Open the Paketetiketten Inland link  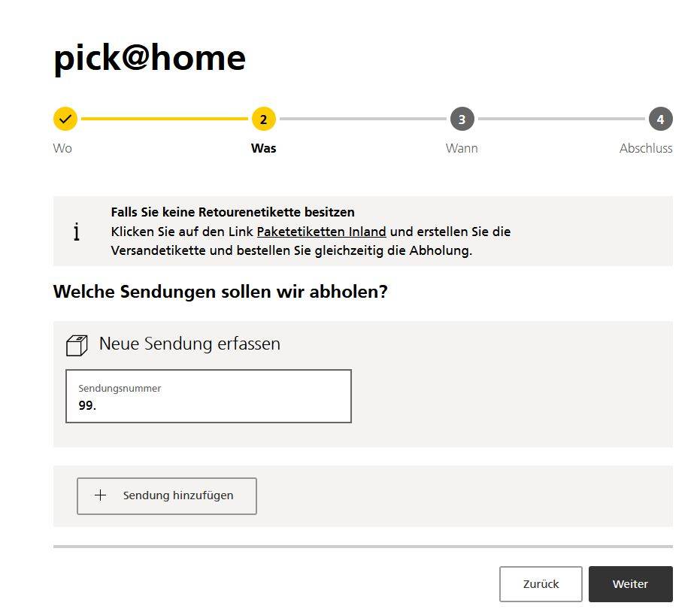pyautogui.click(x=323, y=232)
